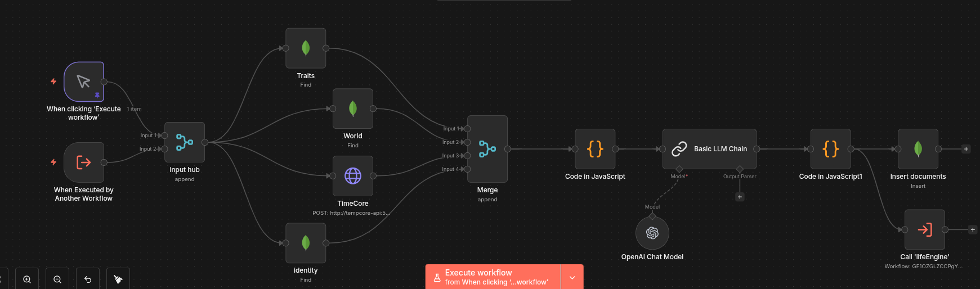The height and width of the screenshot is (289, 980).
Task: Open the Input hub merge node
Action: [x=185, y=142]
